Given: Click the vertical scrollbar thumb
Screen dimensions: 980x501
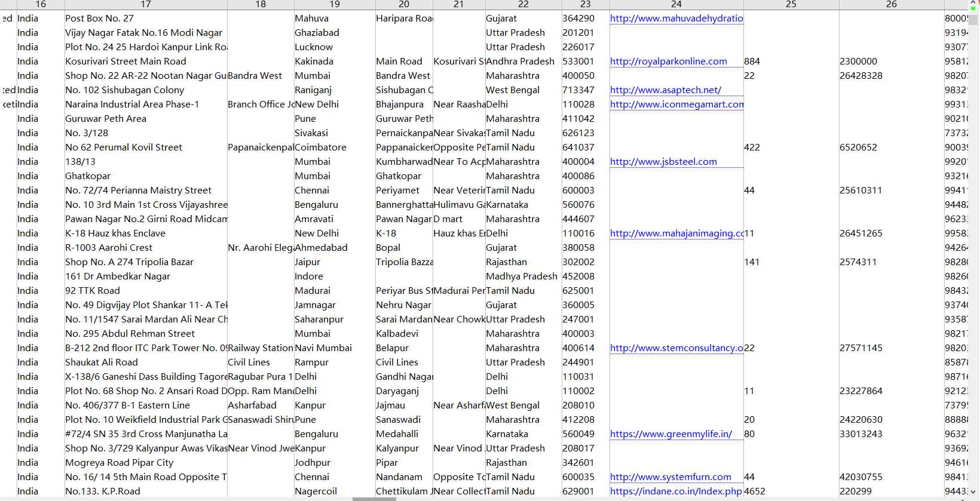Looking at the screenshot, I should click(x=973, y=20).
